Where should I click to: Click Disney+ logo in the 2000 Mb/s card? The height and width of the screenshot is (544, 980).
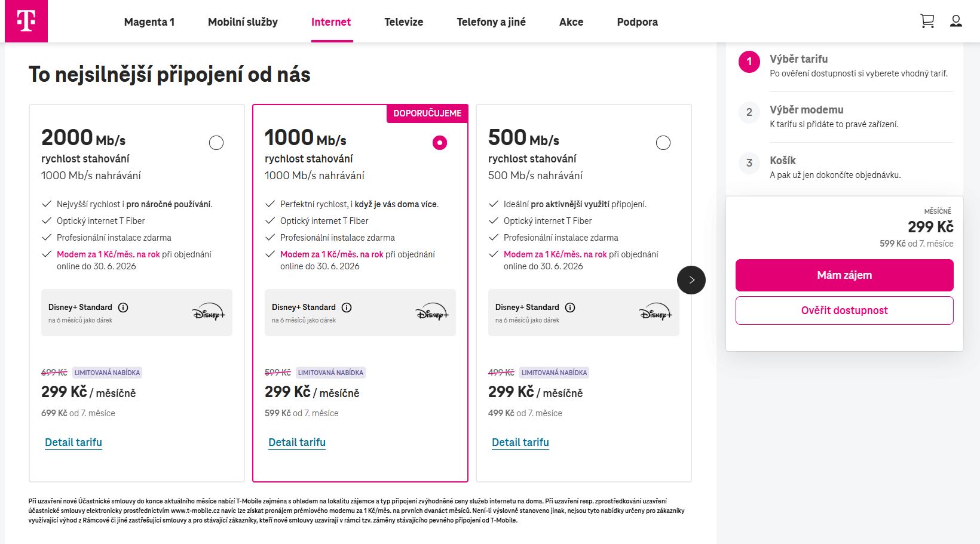point(209,312)
